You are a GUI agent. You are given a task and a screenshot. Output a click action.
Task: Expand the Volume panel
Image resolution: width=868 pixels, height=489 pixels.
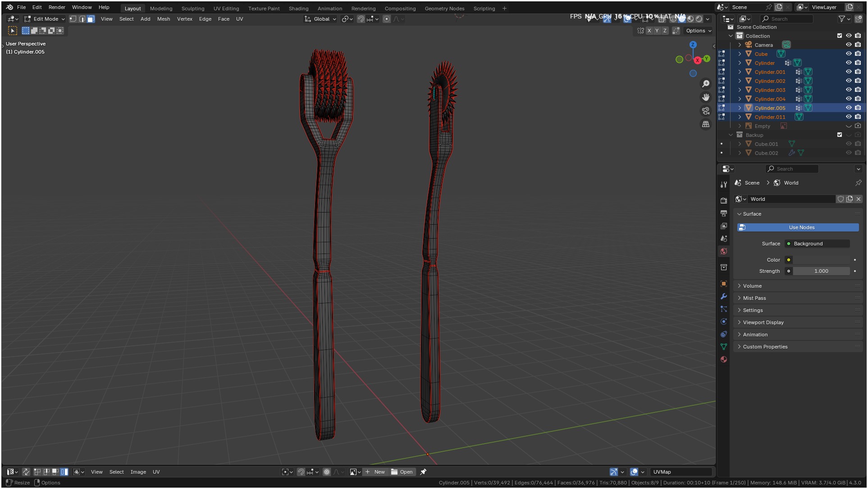click(752, 286)
